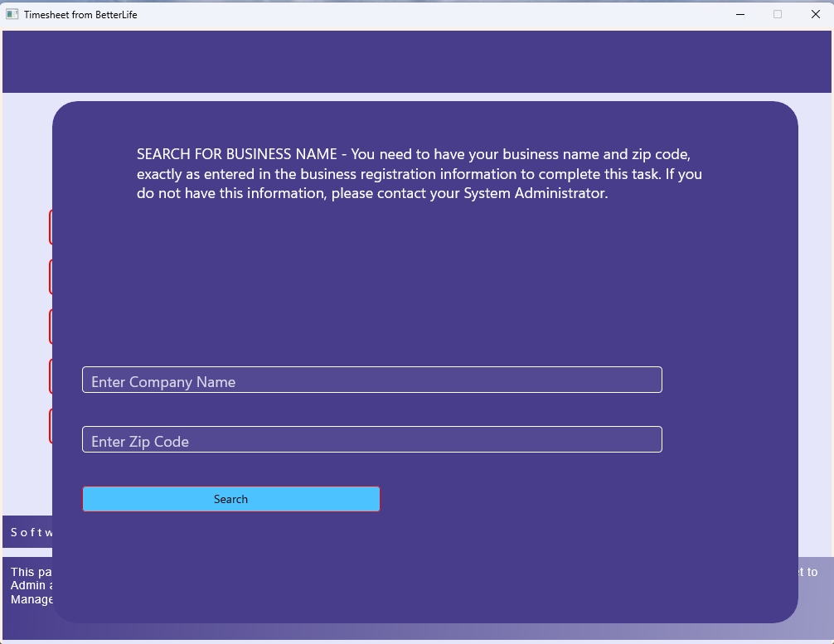Click the purple header banner above the dialog
834x644 pixels.
[x=417, y=62]
